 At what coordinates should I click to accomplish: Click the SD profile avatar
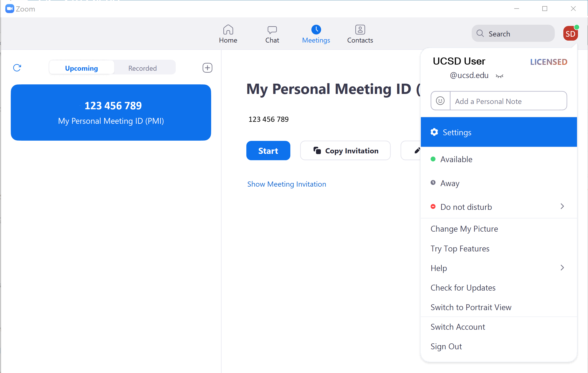570,34
